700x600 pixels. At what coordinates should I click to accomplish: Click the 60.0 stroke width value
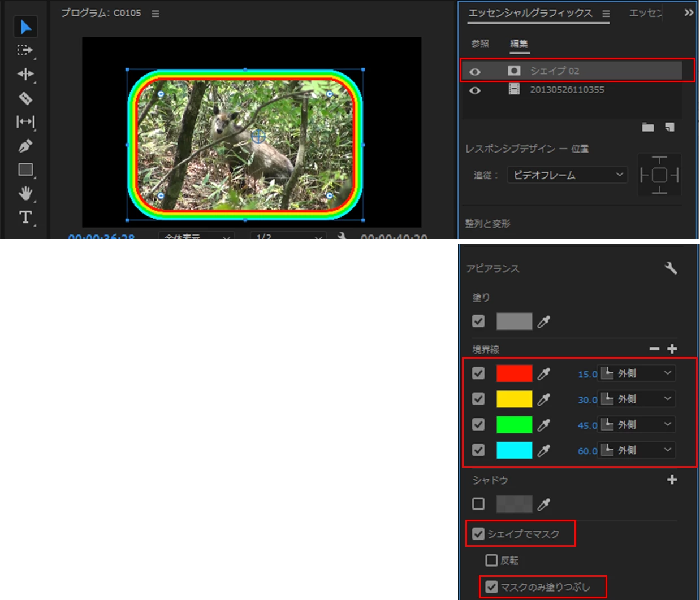(x=587, y=451)
